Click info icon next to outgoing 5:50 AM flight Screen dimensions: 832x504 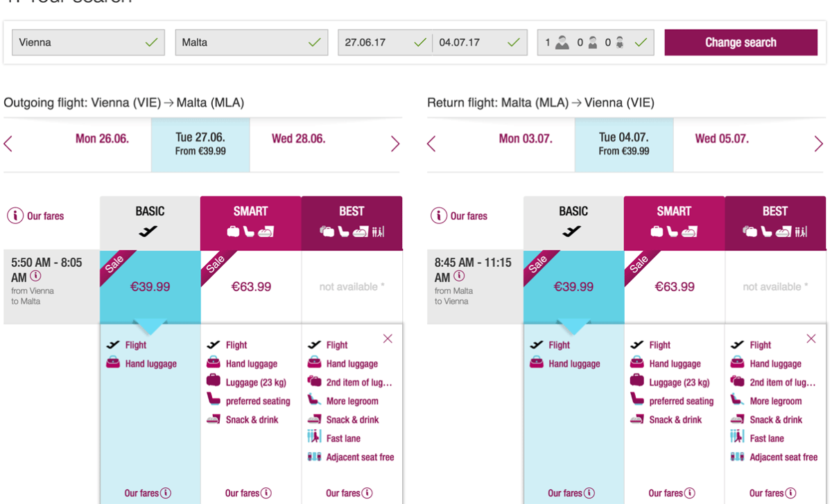coord(35,277)
